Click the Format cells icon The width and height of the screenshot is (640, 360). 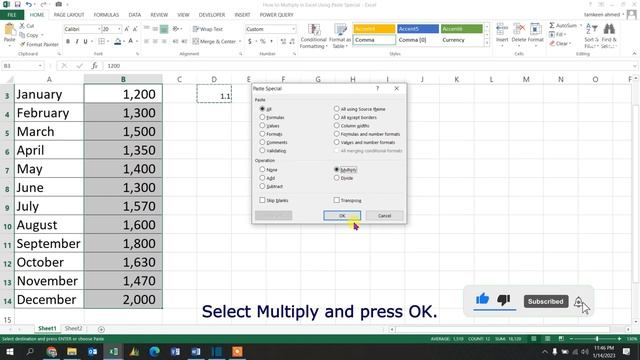tap(535, 29)
